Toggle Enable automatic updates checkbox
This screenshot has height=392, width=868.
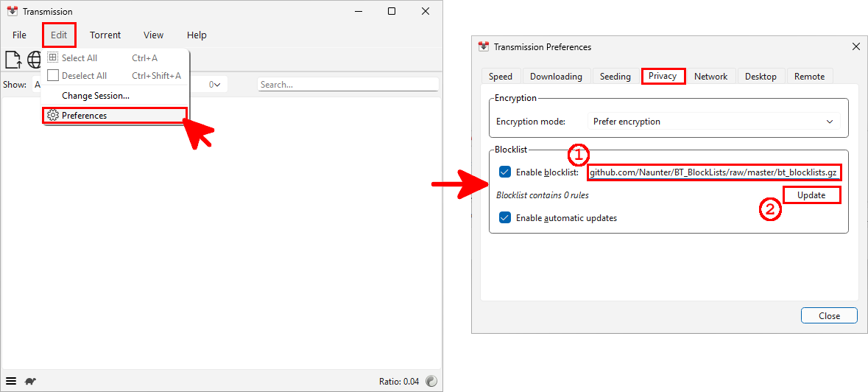[505, 217]
